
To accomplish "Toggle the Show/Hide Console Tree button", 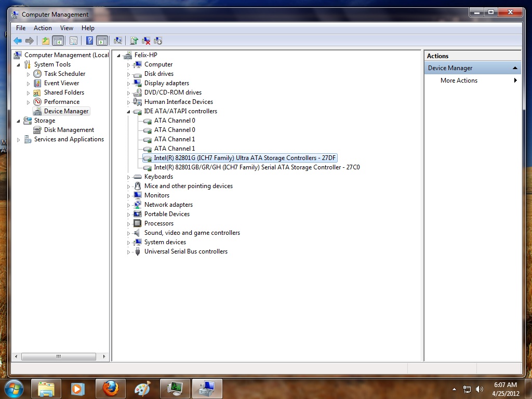I will click(x=58, y=41).
